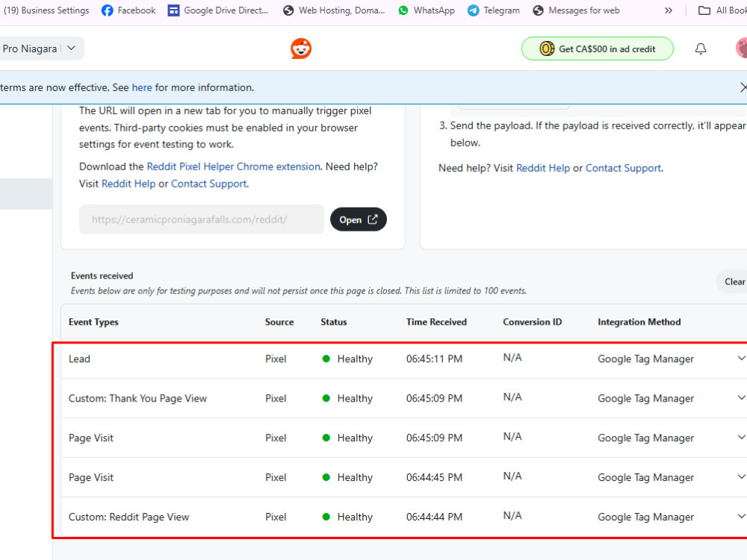The width and height of the screenshot is (747, 560).
Task: Open the Business Settings bookmark
Action: click(46, 10)
